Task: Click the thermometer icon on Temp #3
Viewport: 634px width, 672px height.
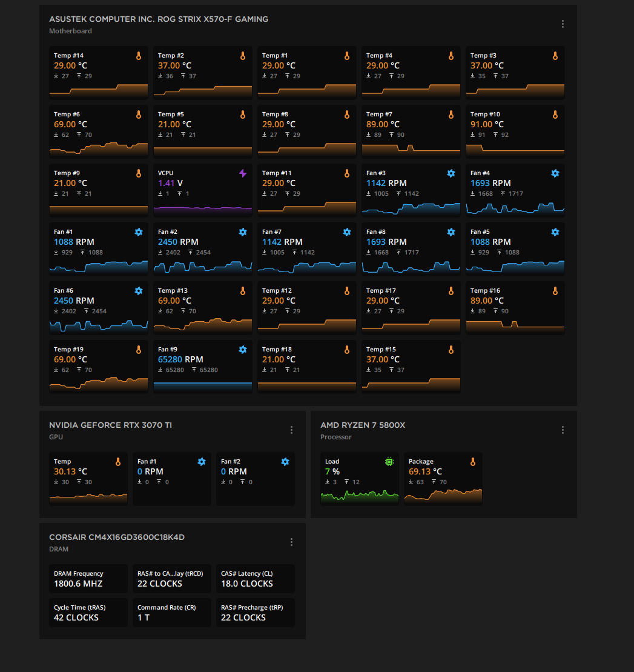Action: click(555, 56)
